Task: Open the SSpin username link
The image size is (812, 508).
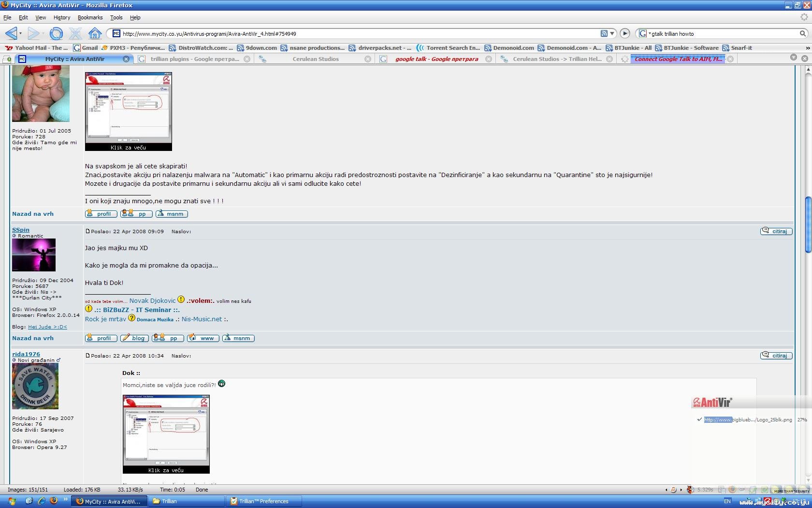Action: 21,230
